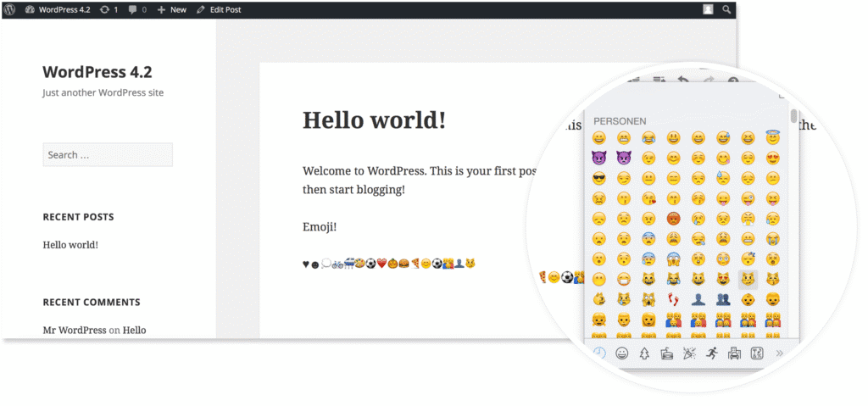Select the two busts silhouette emoji
This screenshot has height=406, width=868.
(723, 300)
